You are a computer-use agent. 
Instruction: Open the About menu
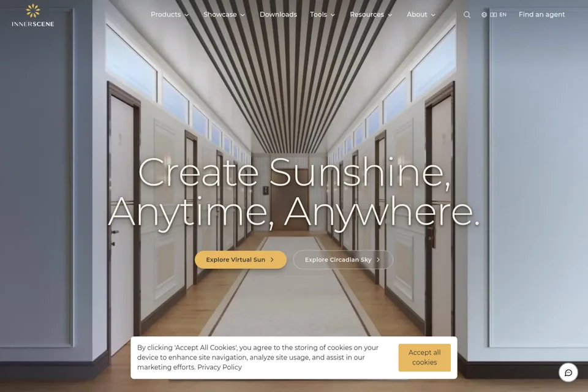point(421,15)
